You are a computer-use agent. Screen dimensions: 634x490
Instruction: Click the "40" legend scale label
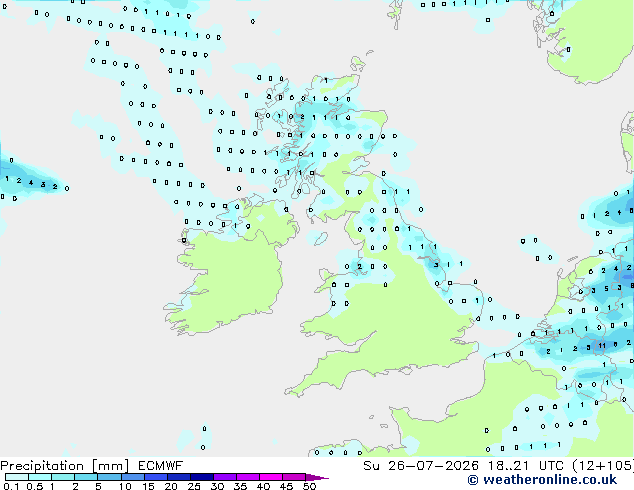[x=263, y=486]
